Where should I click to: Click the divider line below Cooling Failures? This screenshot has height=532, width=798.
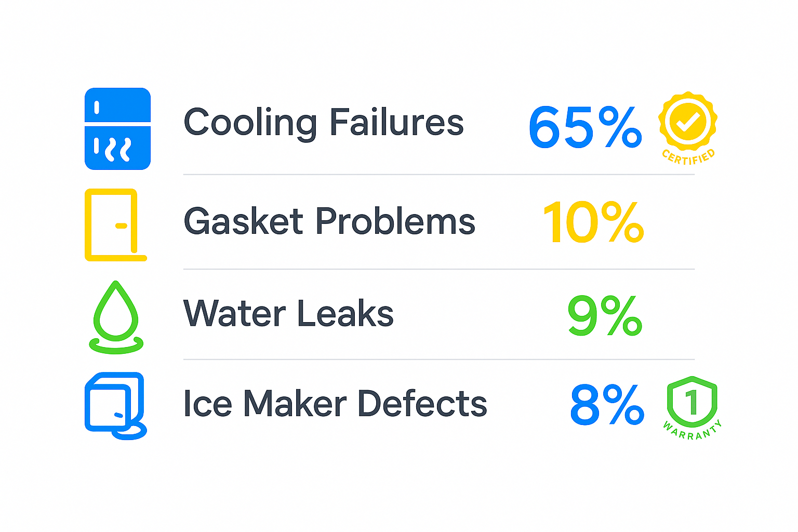pos(438,175)
